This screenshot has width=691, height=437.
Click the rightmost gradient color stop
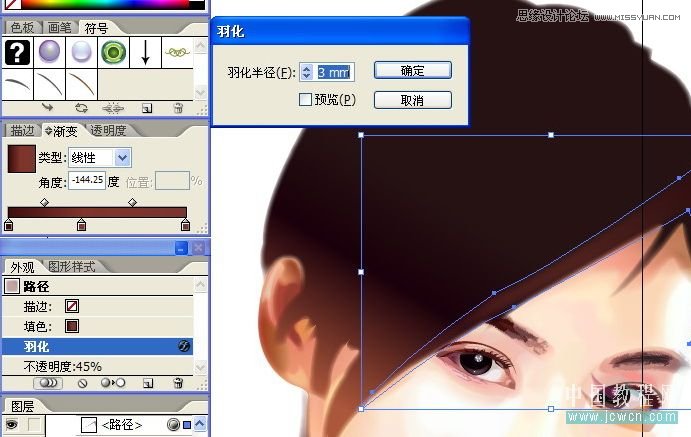(x=186, y=225)
